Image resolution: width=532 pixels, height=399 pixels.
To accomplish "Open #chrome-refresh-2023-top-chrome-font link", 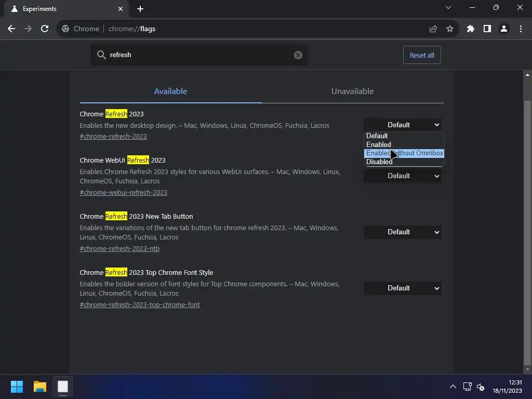I will [140, 304].
